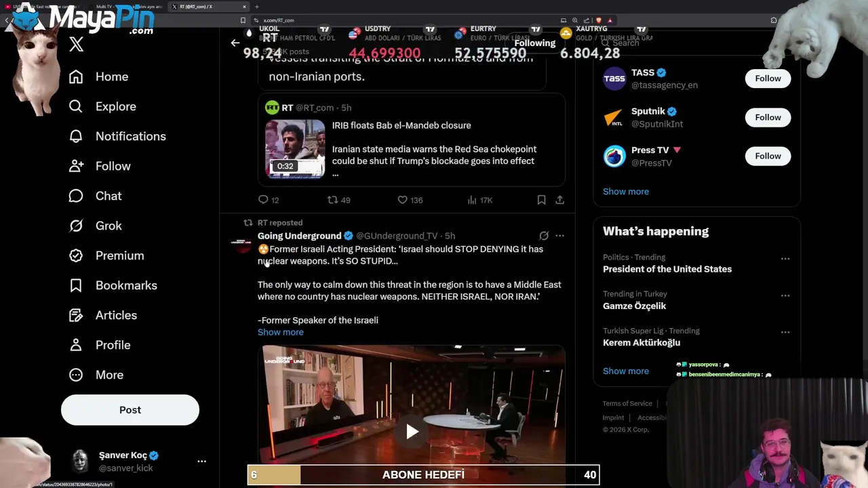Open 'President of the United States' trend
868x488 pixels.
pyautogui.click(x=667, y=269)
